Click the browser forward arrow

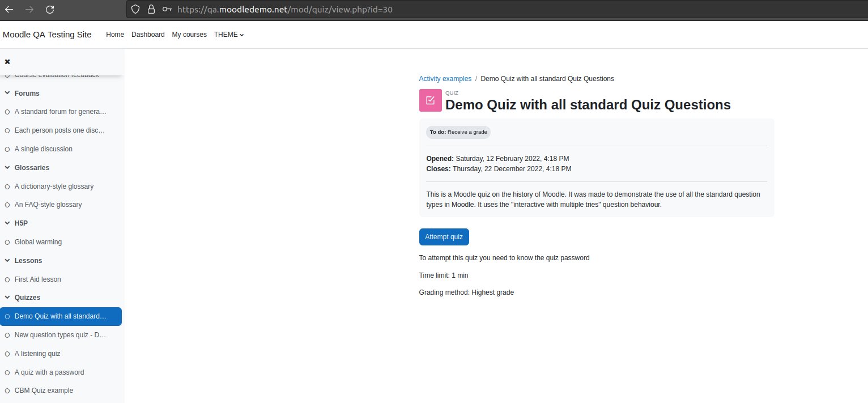29,9
